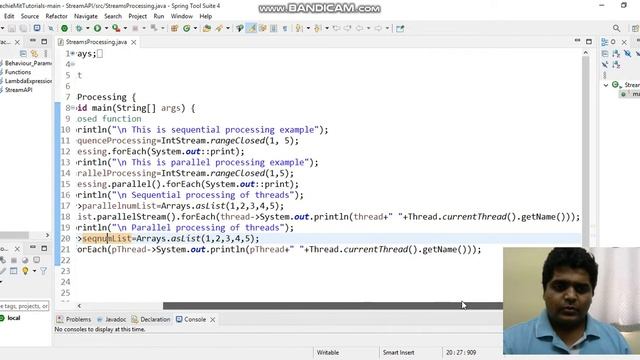Image resolution: width=640 pixels, height=360 pixels.
Task: Click the toolbar search magnifier icon
Action: coord(616,28)
